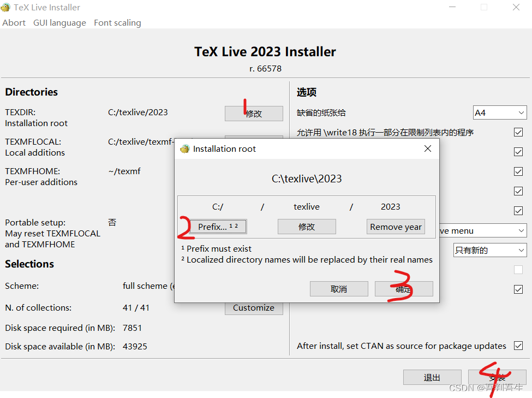This screenshot has width=532, height=398.
Task: Click the 安装 install button
Action: coord(498,377)
